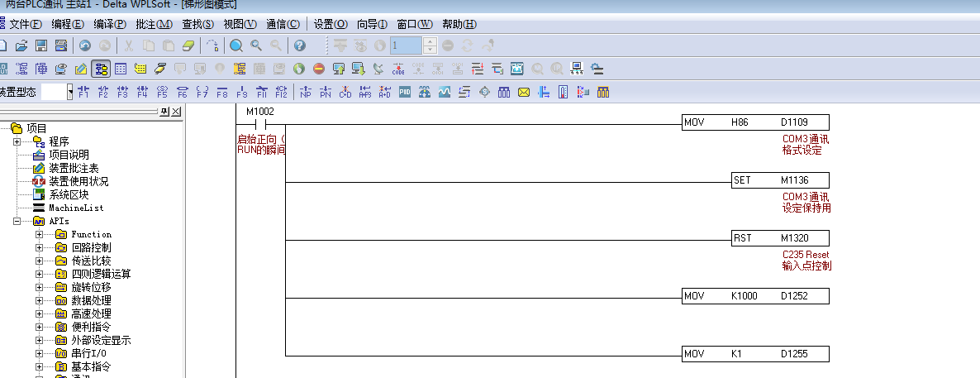The image size is (980, 378).
Task: Click the Help question mark icon
Action: [299, 45]
